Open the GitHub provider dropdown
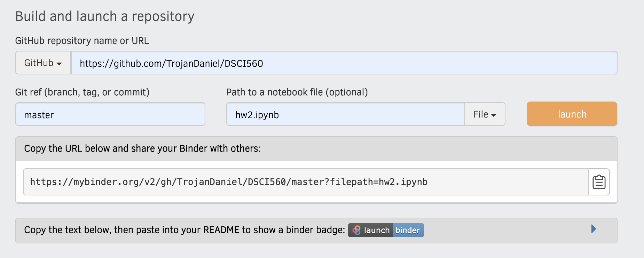 (43, 63)
